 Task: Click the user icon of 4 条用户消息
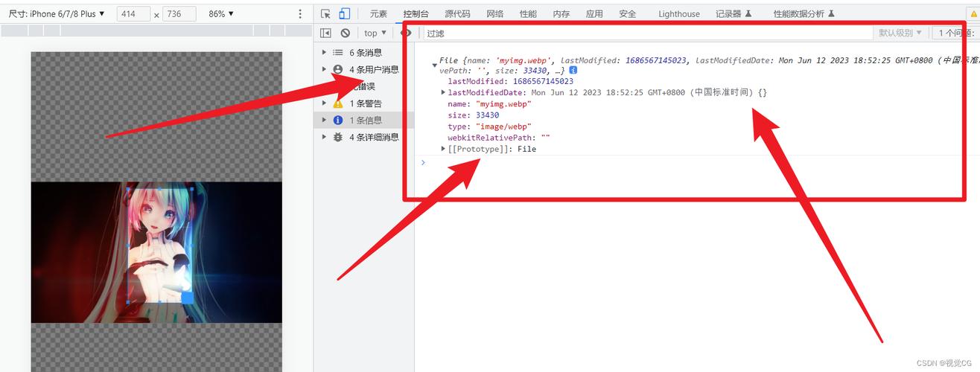click(338, 69)
